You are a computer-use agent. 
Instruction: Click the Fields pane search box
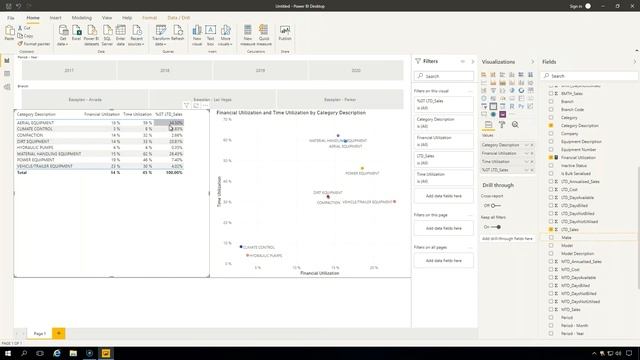(589, 76)
